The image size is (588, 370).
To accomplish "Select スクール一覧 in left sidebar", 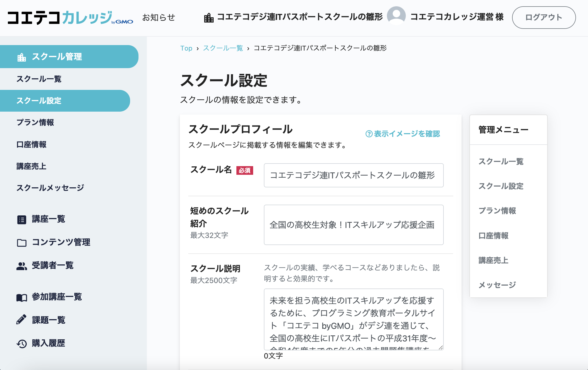I will pyautogui.click(x=39, y=79).
